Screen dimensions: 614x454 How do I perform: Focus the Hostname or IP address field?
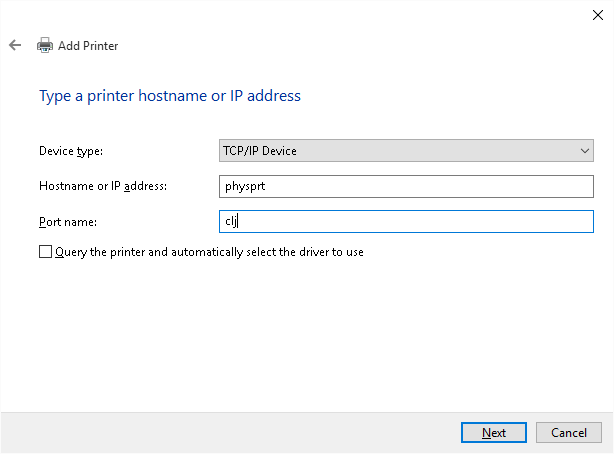pyautogui.click(x=405, y=186)
